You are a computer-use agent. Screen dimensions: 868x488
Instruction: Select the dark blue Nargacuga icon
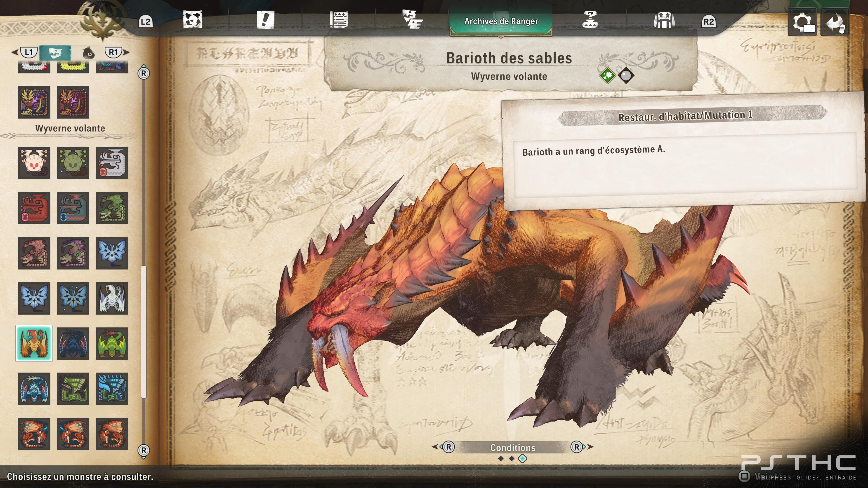pos(73,343)
